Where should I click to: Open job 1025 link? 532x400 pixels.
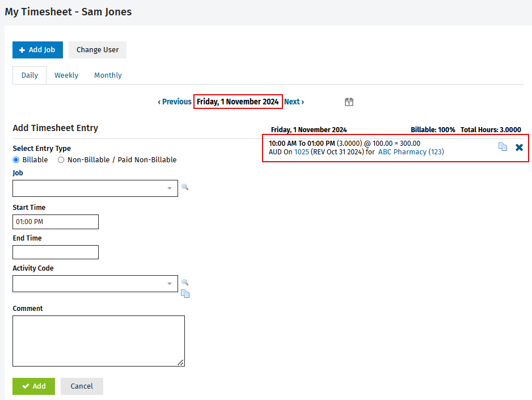click(302, 152)
